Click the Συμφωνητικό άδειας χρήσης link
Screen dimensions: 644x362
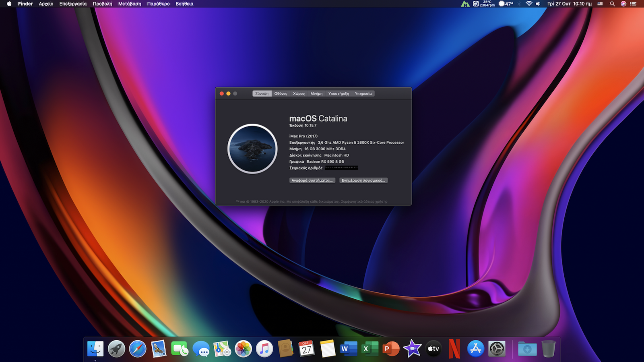(364, 202)
